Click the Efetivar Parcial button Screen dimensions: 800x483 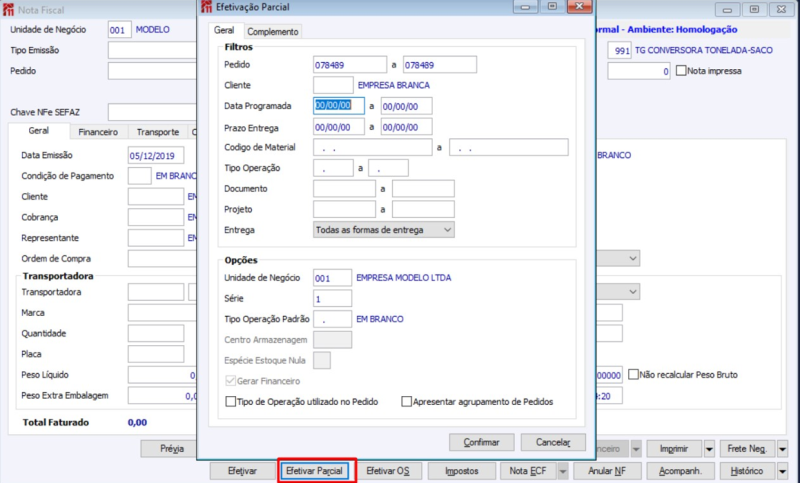(x=314, y=471)
